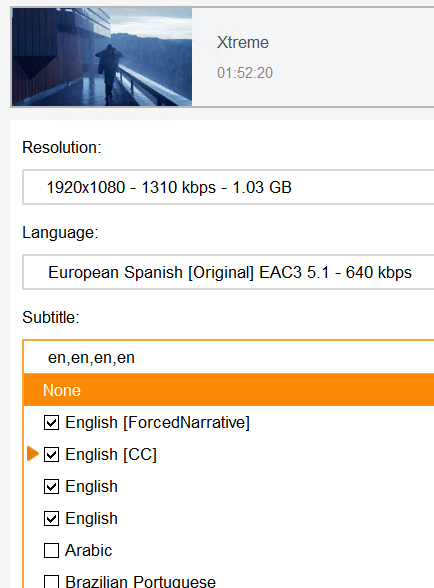Click the English [CC] label text

pyautogui.click(x=111, y=454)
